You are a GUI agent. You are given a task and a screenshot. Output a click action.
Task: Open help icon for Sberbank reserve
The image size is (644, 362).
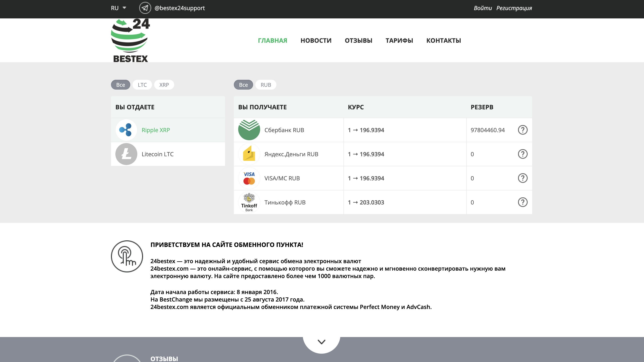[x=522, y=130]
